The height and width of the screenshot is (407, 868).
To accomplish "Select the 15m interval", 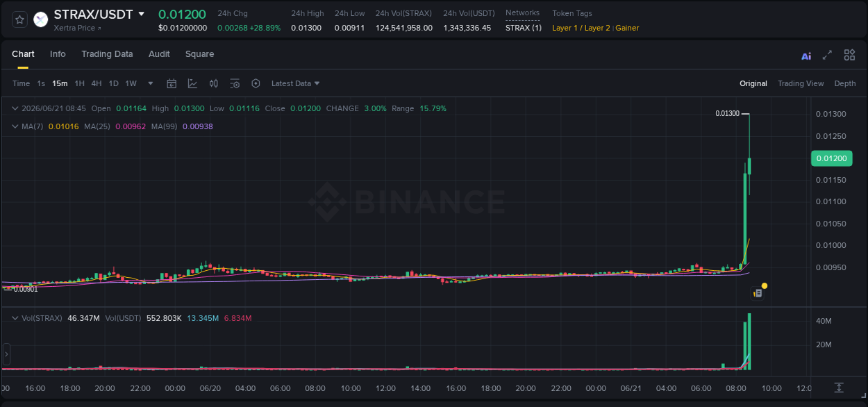I will (60, 83).
